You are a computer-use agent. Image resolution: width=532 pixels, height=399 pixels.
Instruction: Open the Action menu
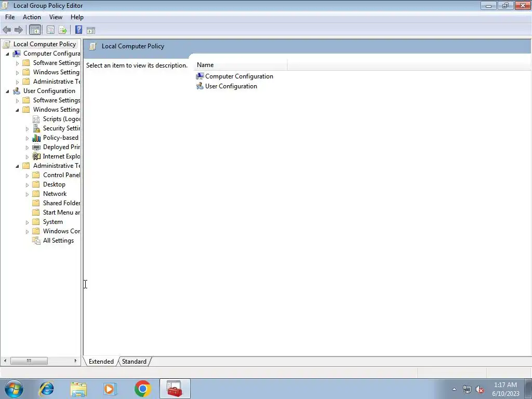32,17
